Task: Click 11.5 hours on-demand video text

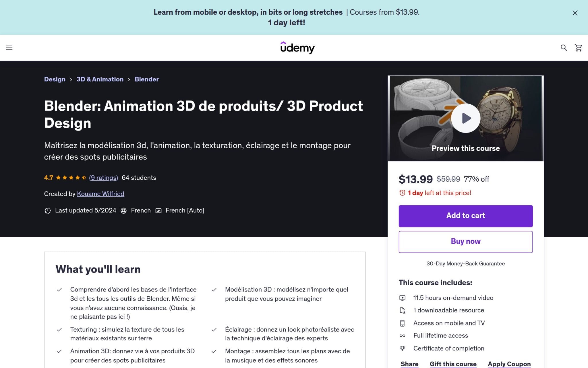Action: coord(453,298)
